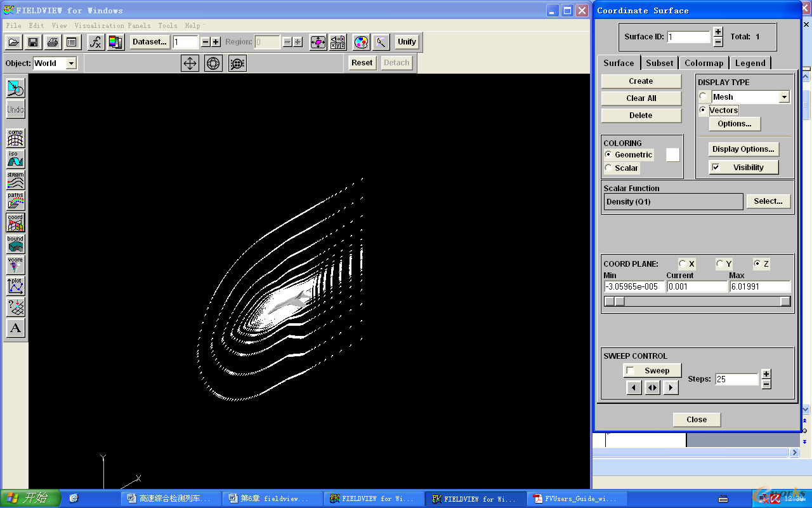Click the vortex core tool icon
Viewport: 812px width, 508px height.
tap(15, 265)
